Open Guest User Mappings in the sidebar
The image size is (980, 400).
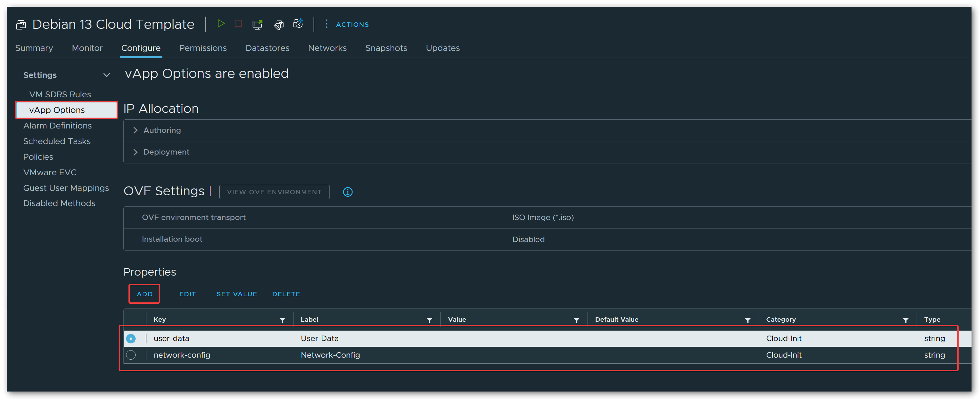[x=66, y=188]
